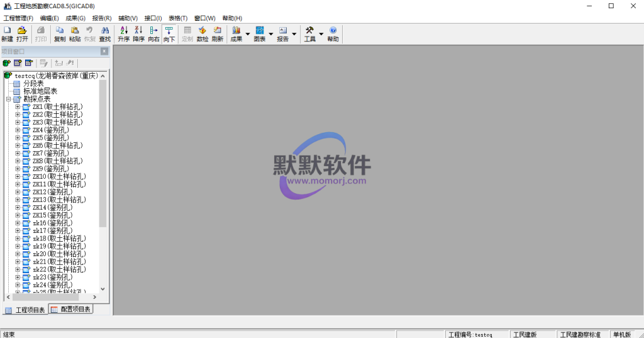The image size is (644, 338).
Task: Click the 报告 (Report) toolbar icon
Action: point(282,34)
